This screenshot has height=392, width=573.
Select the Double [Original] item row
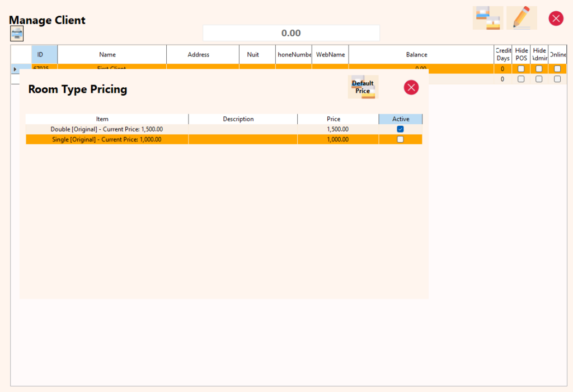(106, 129)
